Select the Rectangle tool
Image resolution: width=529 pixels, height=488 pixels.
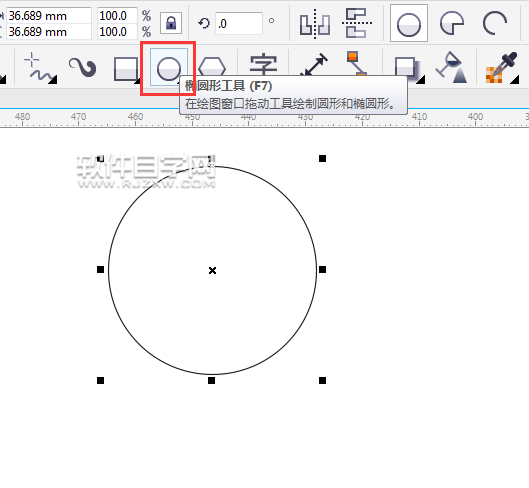126,69
